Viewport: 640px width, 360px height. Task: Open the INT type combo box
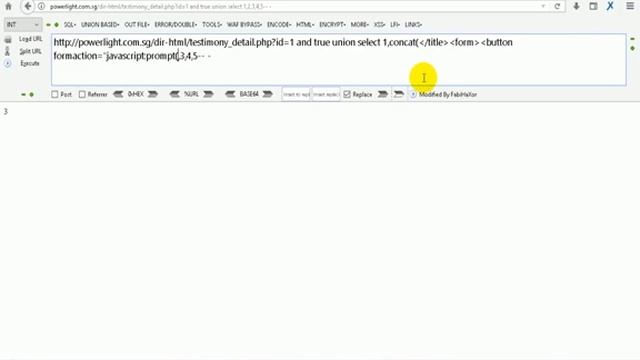(23, 24)
